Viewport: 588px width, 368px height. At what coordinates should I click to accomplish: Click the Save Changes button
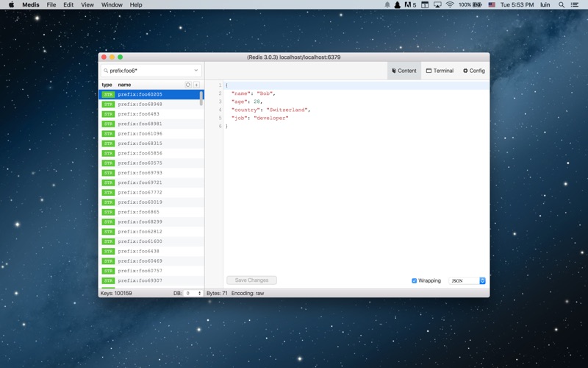tap(251, 280)
